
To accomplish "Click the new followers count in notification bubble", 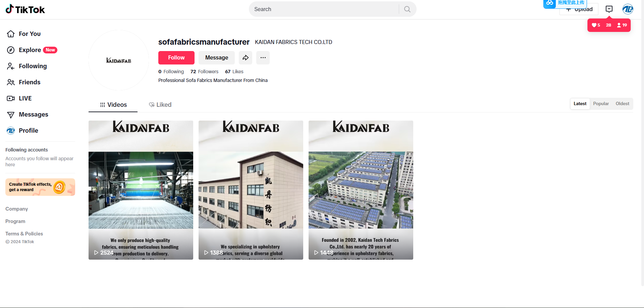I will [x=622, y=25].
